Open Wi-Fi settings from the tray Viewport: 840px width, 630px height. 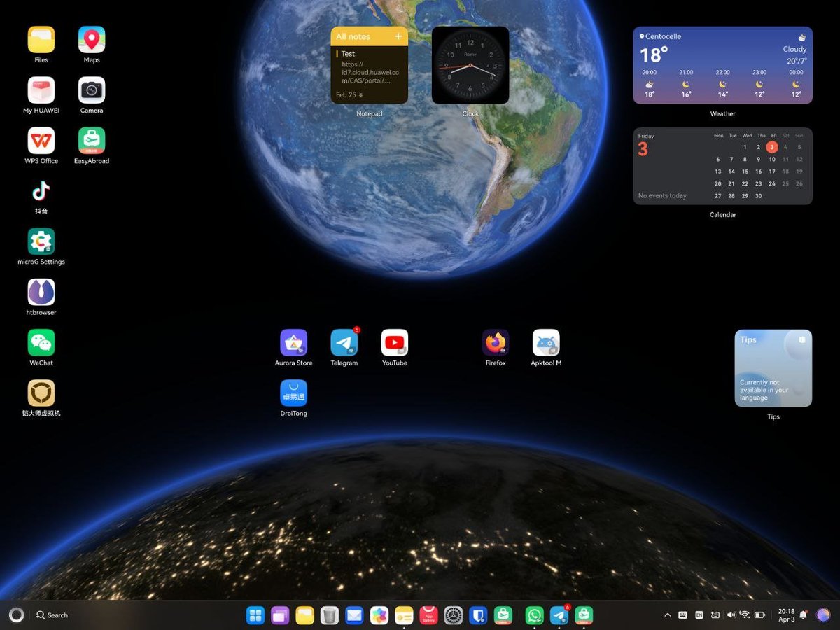(x=745, y=615)
